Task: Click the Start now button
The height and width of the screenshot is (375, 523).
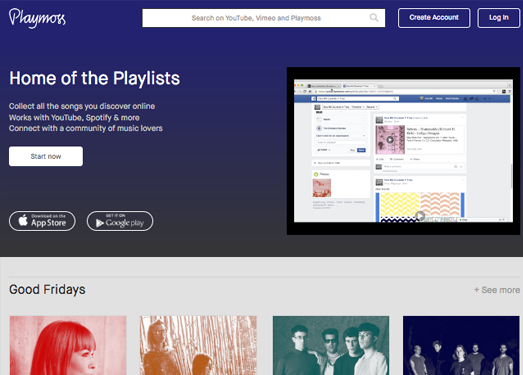Action: pos(46,156)
